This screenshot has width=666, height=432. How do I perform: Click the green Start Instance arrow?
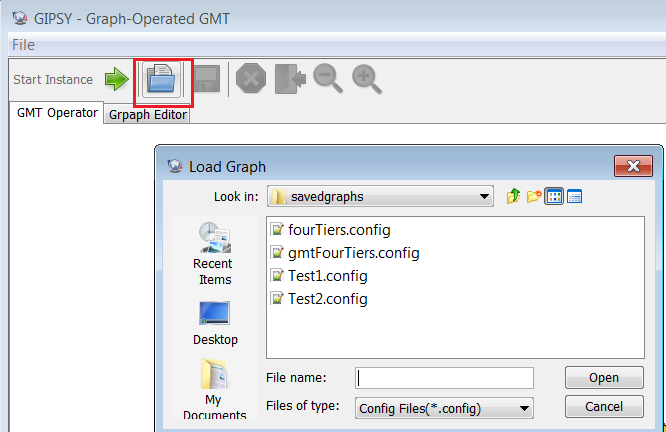tap(117, 79)
